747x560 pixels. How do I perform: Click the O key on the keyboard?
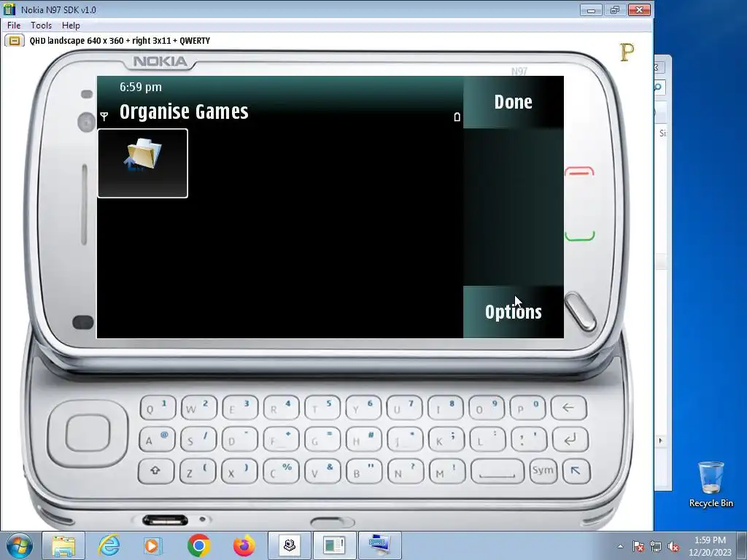tap(486, 408)
